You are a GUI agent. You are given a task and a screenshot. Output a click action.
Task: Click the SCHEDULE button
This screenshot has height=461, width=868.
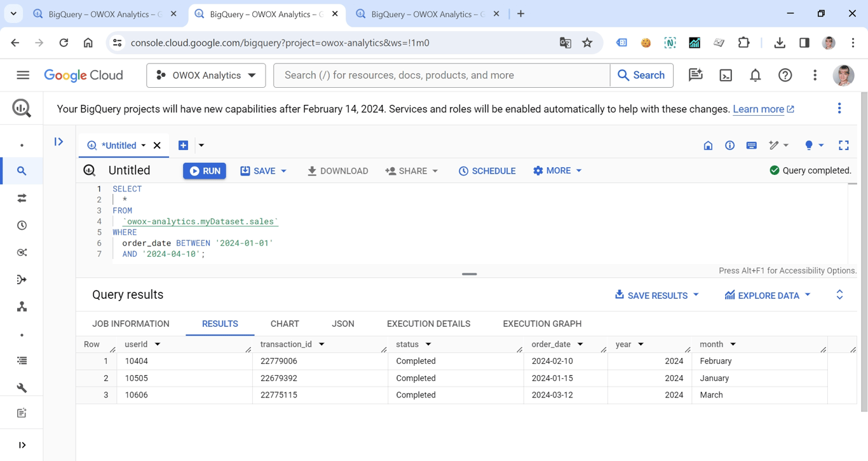(x=487, y=171)
